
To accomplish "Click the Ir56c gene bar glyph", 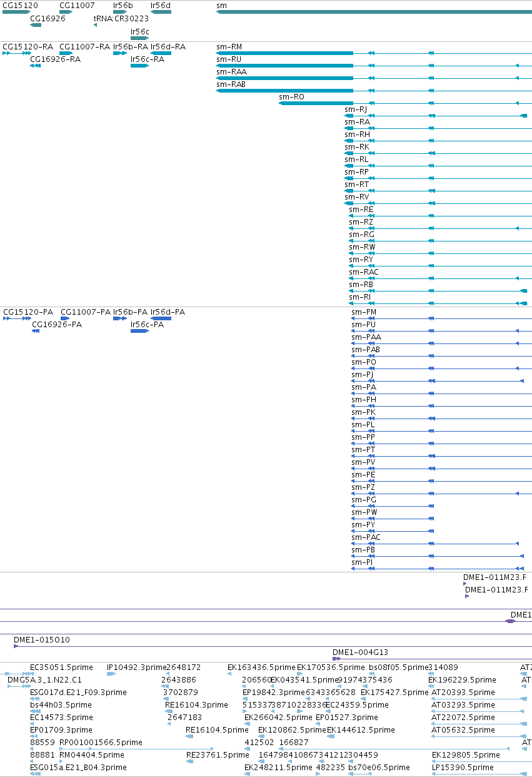I will (139, 38).
